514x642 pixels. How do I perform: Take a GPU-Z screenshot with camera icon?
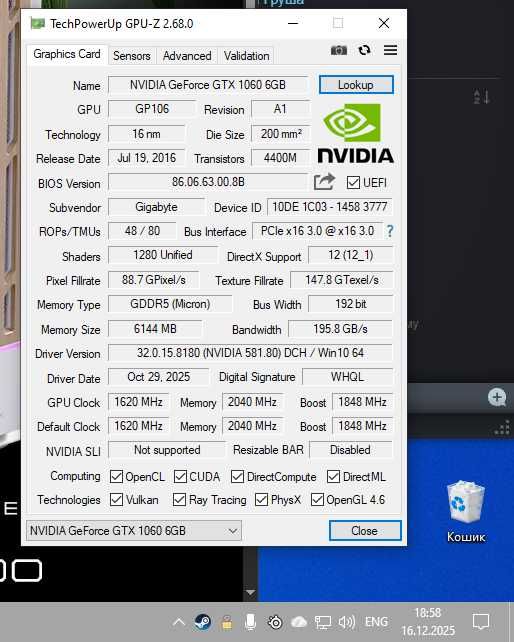339,50
